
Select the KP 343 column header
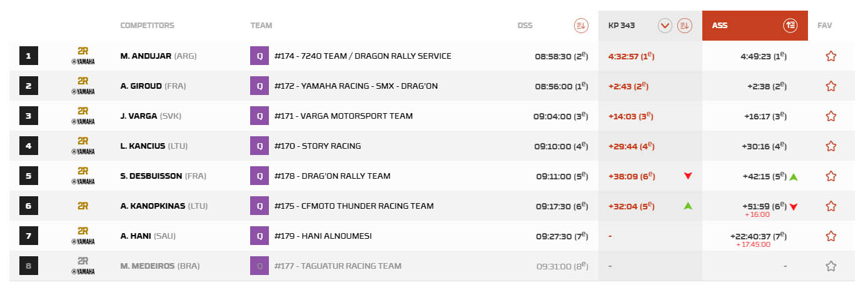point(622,26)
